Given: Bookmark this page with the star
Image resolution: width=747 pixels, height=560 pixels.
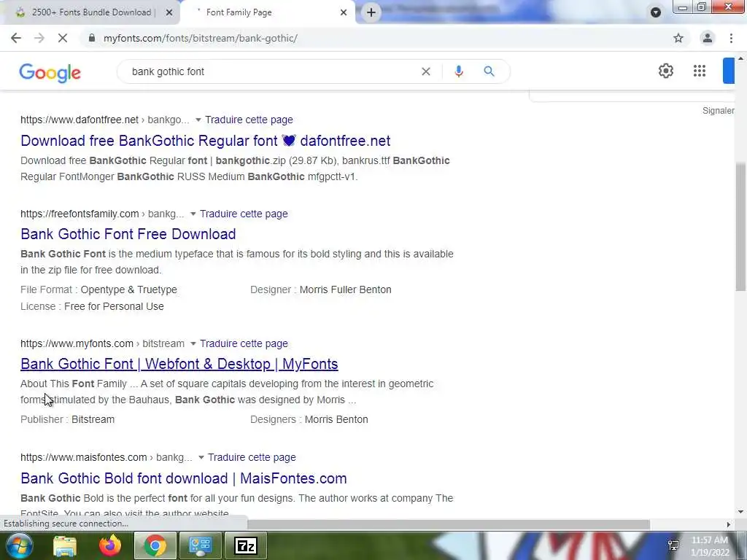Looking at the screenshot, I should coord(678,38).
